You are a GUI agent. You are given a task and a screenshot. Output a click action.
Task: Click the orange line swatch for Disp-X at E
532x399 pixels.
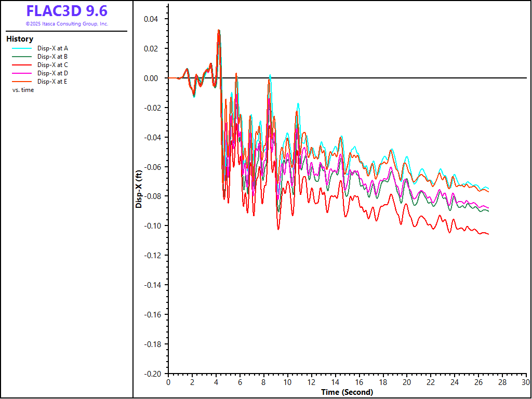pyautogui.click(x=21, y=82)
